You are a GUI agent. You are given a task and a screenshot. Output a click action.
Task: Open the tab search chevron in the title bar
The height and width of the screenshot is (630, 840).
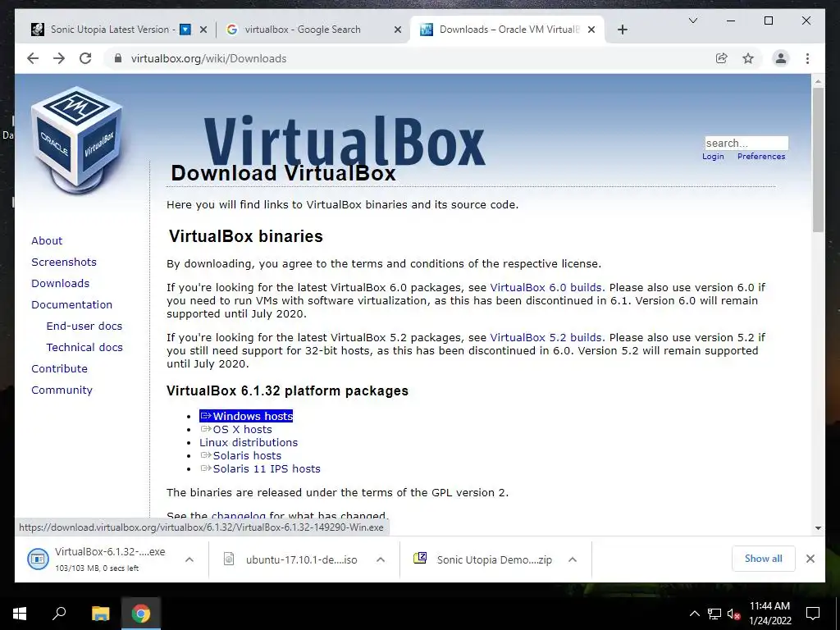(692, 21)
